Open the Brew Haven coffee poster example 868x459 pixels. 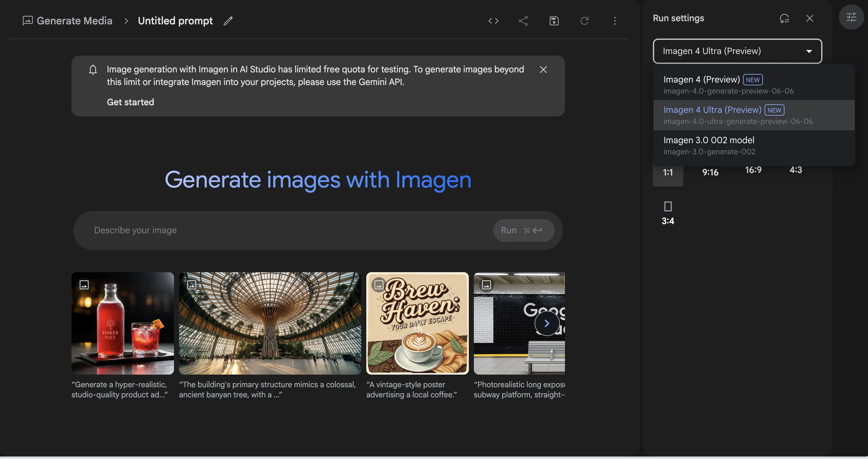coord(417,323)
